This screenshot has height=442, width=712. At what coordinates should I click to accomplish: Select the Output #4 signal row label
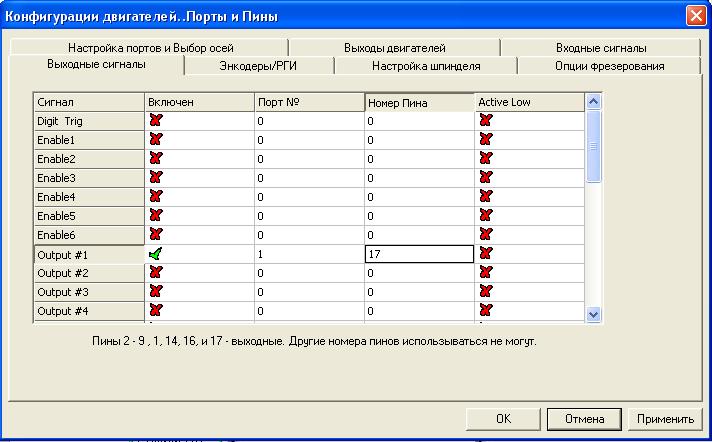[89, 311]
